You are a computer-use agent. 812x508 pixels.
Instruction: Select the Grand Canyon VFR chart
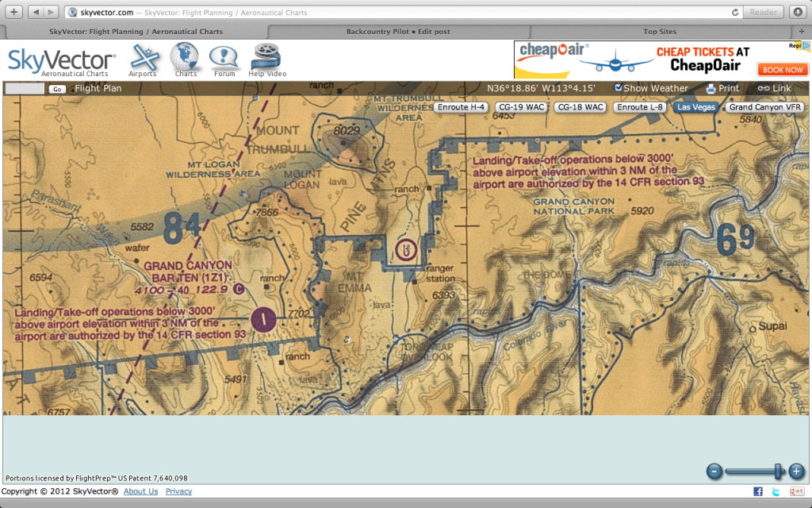pyautogui.click(x=765, y=107)
